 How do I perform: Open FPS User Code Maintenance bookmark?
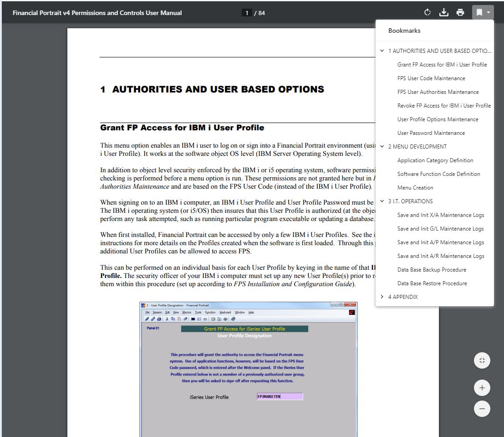pos(431,78)
